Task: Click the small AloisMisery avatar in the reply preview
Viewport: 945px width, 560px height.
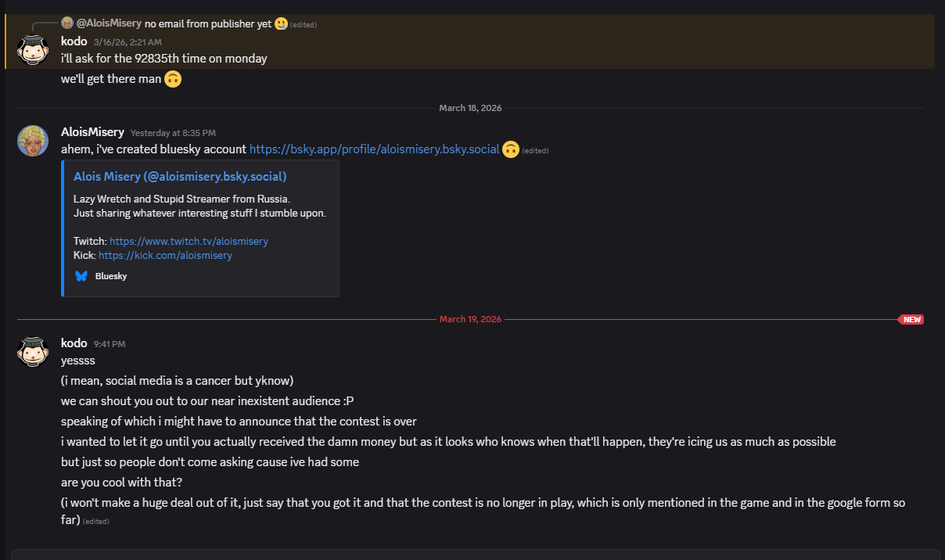Action: [67, 23]
